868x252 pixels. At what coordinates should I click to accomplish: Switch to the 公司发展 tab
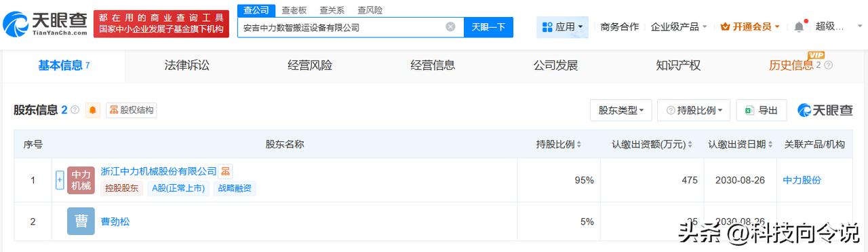click(555, 66)
